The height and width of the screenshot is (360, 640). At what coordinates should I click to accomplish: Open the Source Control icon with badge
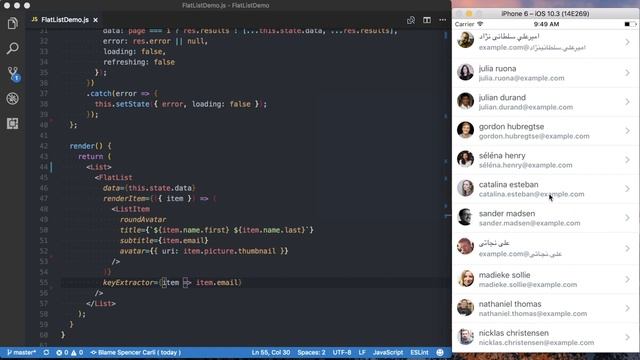13,74
